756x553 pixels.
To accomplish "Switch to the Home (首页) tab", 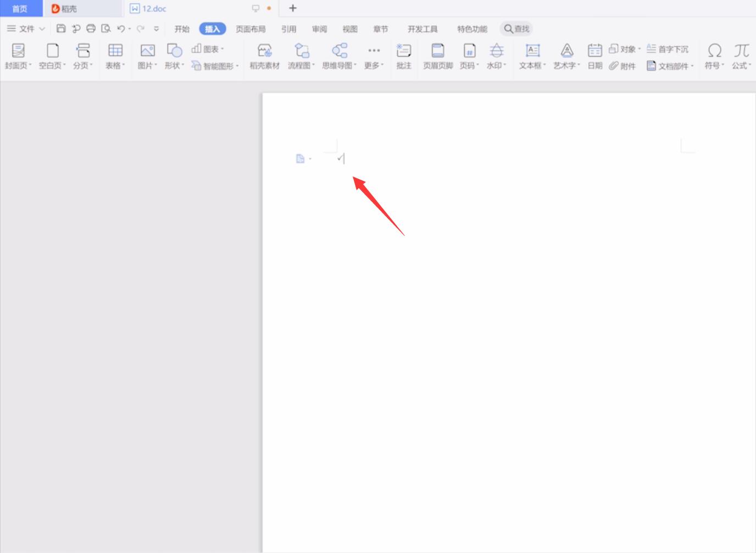I will coord(20,9).
